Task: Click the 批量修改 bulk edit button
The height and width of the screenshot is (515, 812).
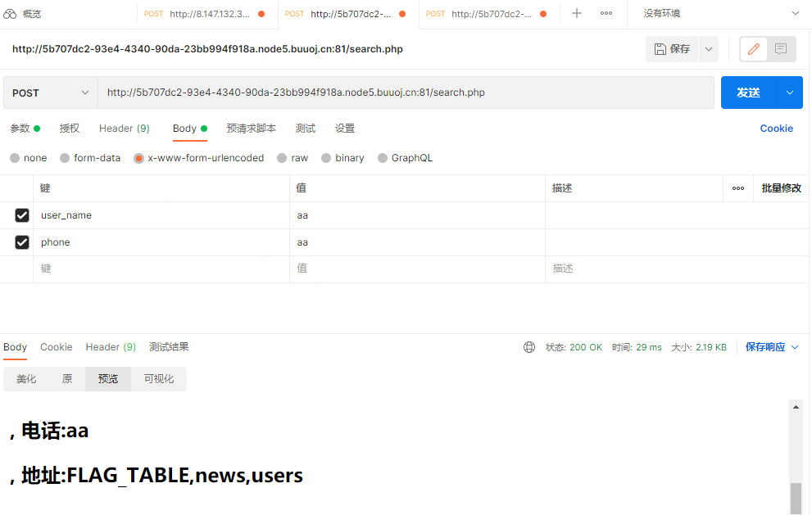Action: pos(781,188)
